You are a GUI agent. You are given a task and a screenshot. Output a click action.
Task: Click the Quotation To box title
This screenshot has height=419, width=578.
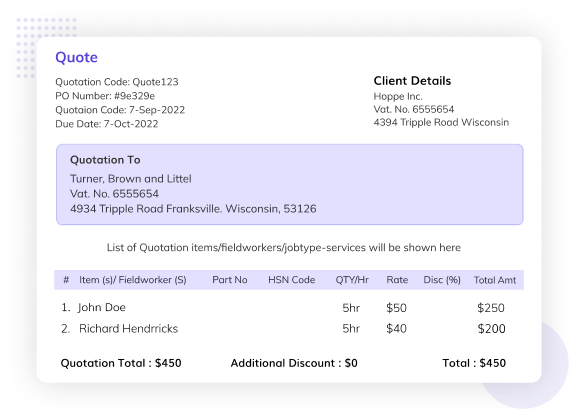coord(105,160)
